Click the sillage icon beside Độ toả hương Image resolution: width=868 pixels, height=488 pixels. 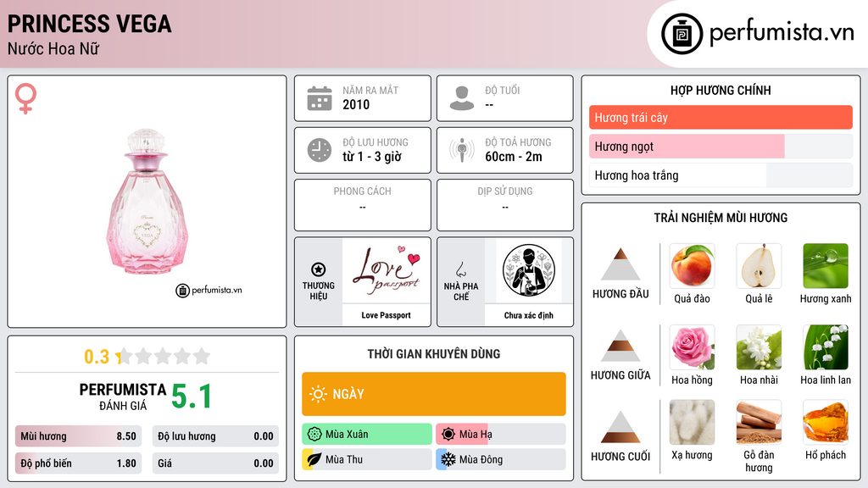(x=462, y=150)
